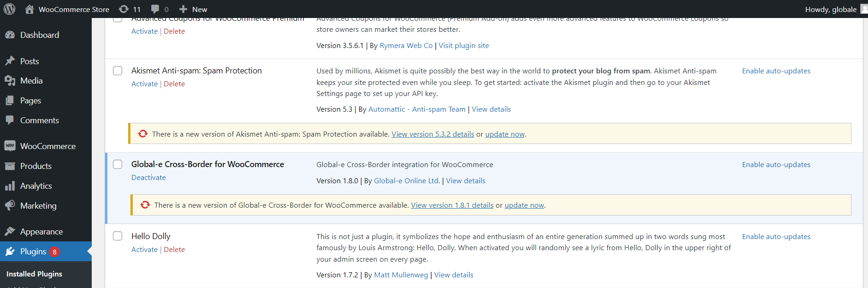
Task: Open the WordPress logo menu
Action: [9, 9]
